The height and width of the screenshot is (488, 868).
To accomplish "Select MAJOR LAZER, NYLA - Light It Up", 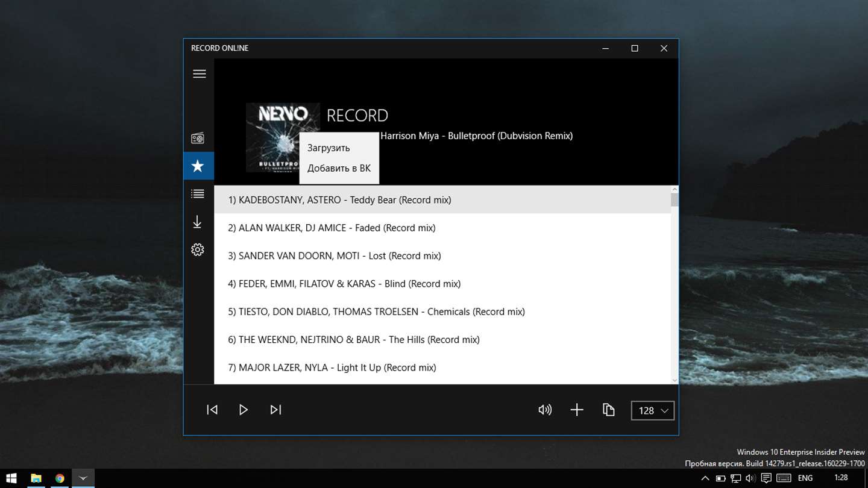I will click(442, 368).
